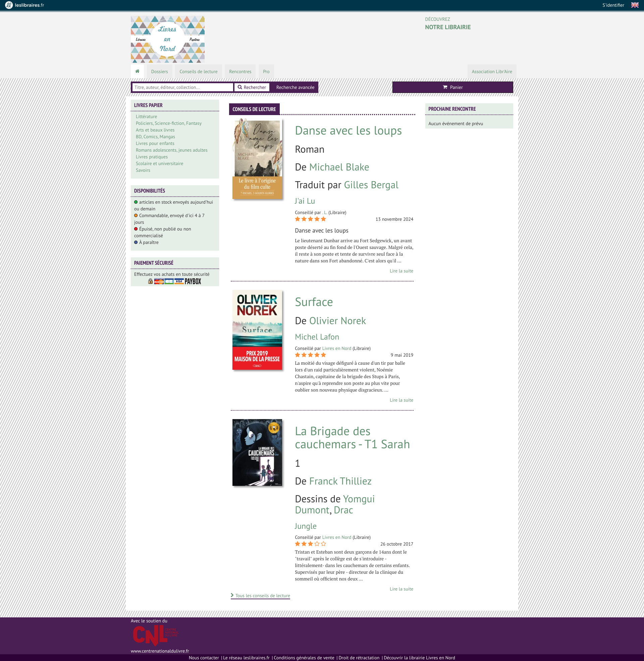Screen dimensions: 644x661
Task: Open La Brigade des cauchemars cover thumbnail
Action: click(257, 453)
